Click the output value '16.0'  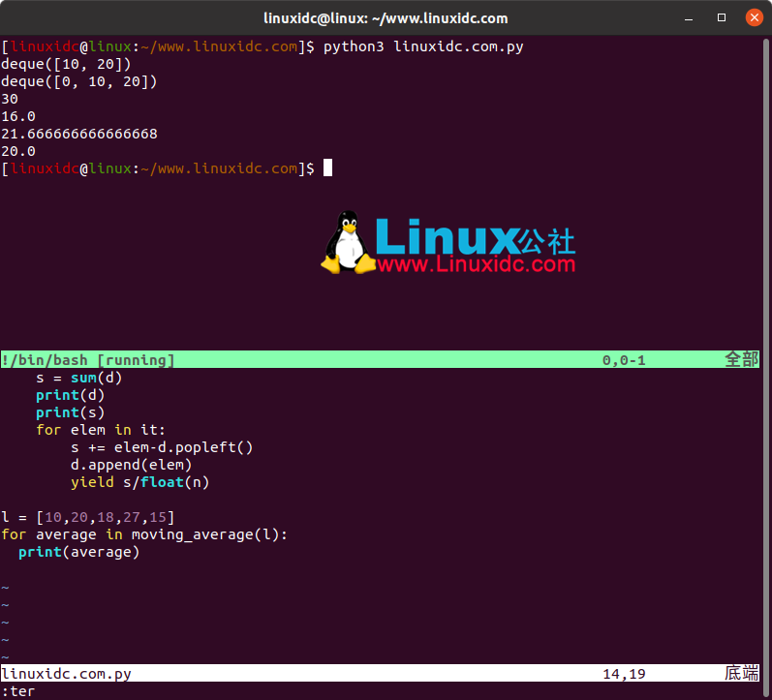[18, 116]
